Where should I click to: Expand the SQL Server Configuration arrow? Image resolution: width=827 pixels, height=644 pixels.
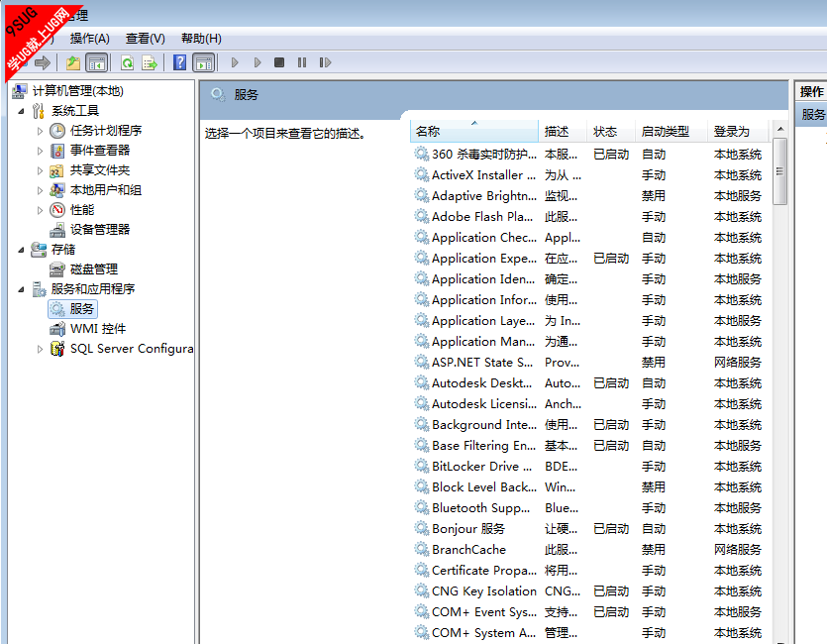[40, 349]
